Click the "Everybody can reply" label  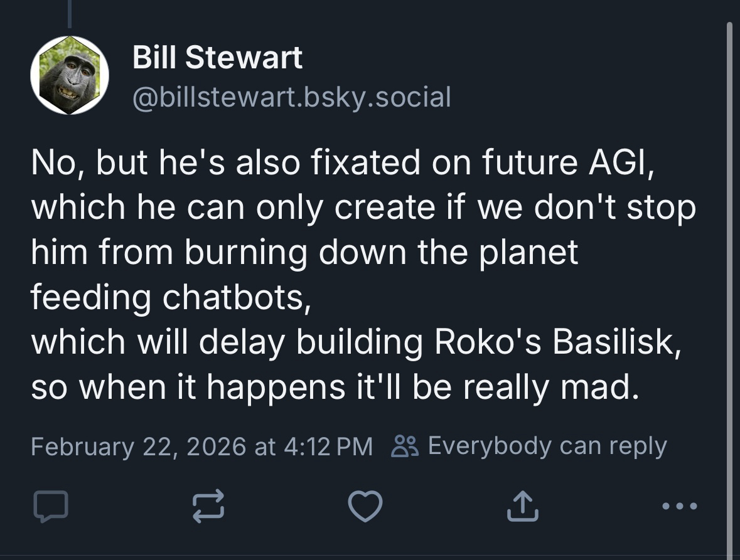tap(547, 446)
